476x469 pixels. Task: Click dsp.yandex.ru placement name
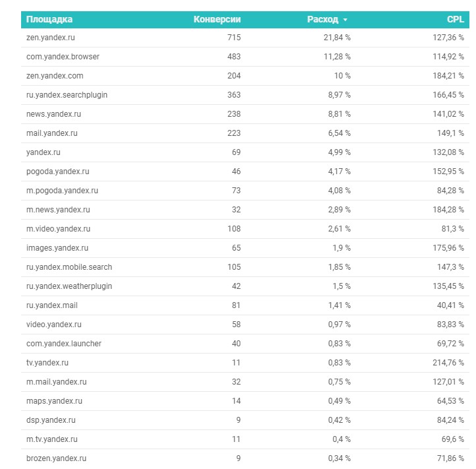click(51, 420)
